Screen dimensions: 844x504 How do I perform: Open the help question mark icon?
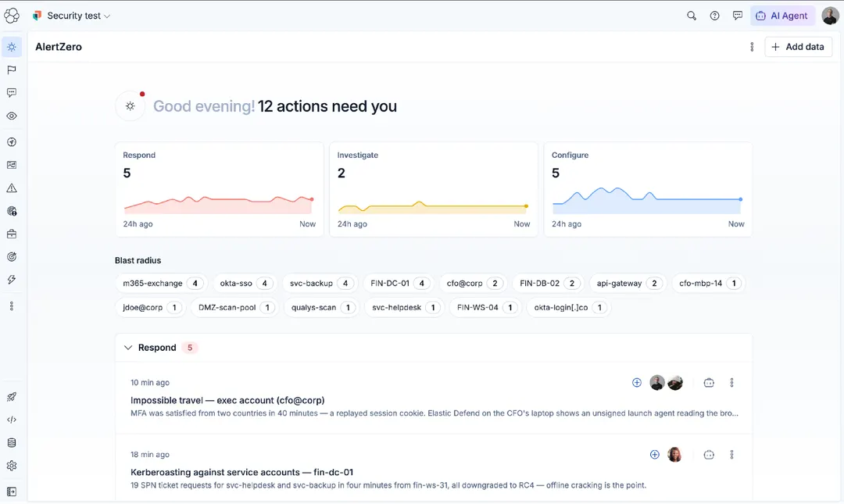[714, 16]
